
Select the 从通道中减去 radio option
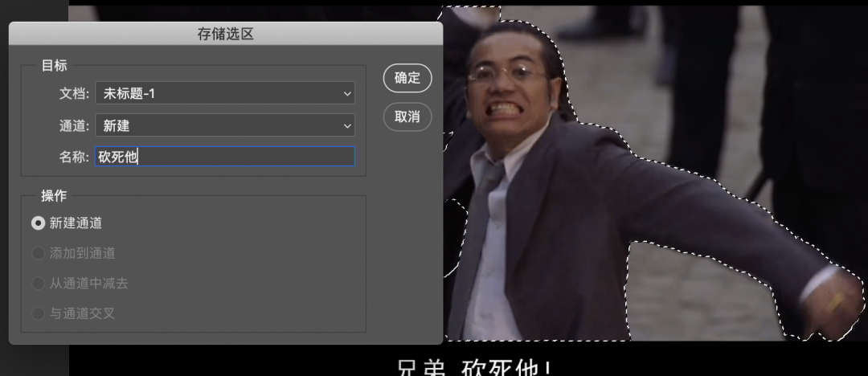(39, 283)
